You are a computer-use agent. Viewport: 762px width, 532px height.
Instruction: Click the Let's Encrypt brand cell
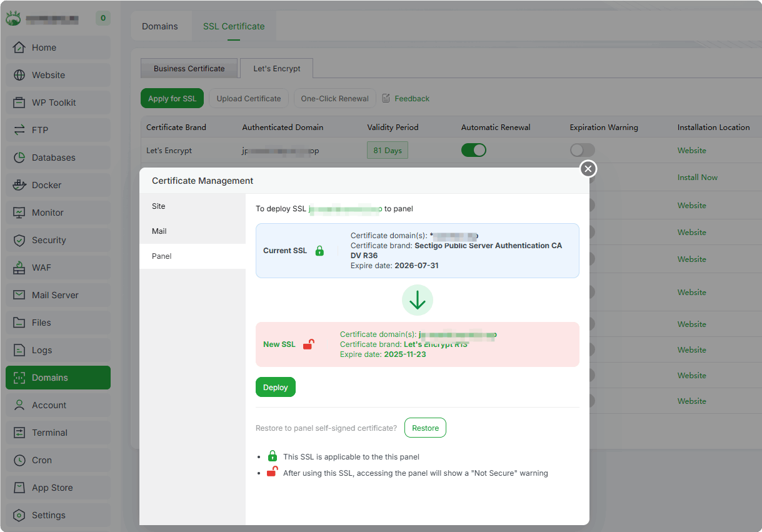coord(169,151)
